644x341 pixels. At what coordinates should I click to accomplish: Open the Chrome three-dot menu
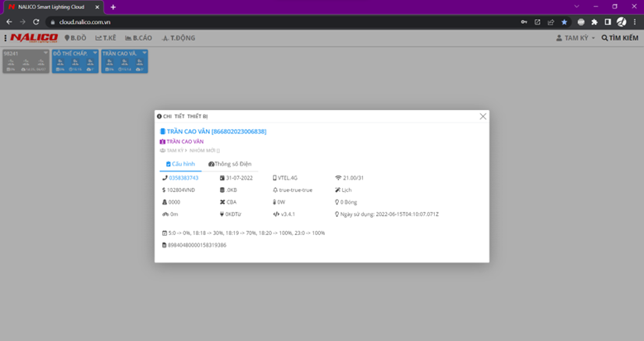tap(635, 22)
